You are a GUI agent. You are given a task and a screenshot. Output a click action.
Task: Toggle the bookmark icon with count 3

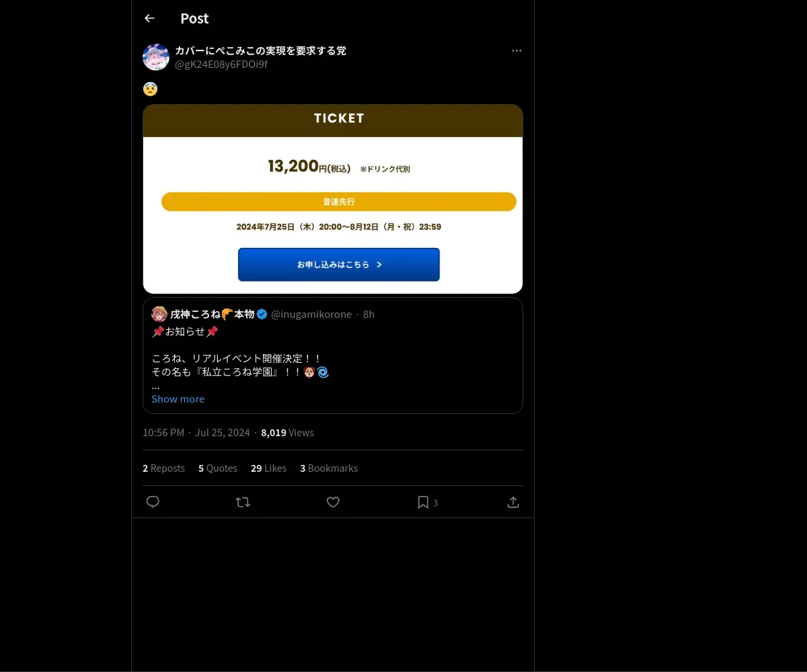click(x=428, y=502)
